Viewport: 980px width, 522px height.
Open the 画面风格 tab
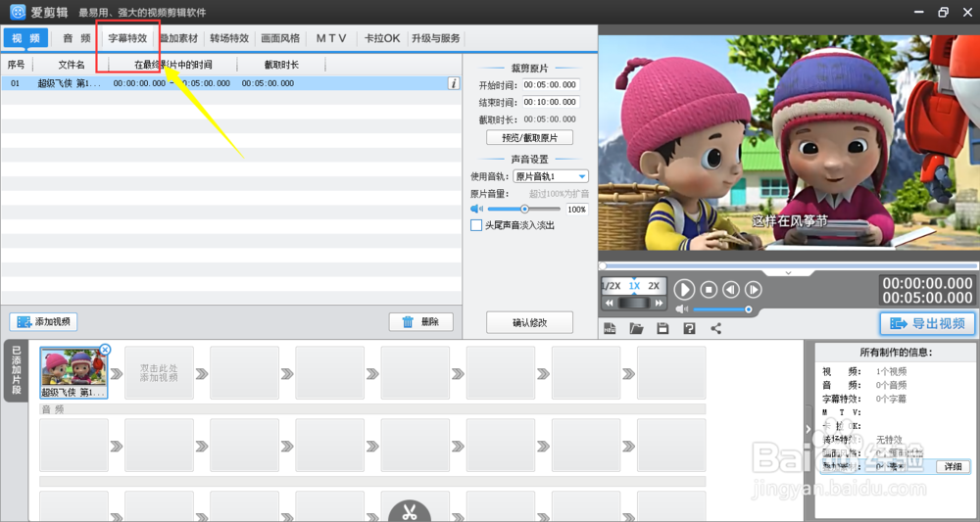pos(280,38)
